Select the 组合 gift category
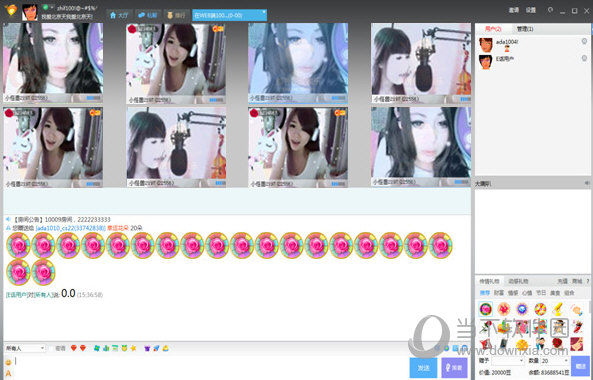 569,293
